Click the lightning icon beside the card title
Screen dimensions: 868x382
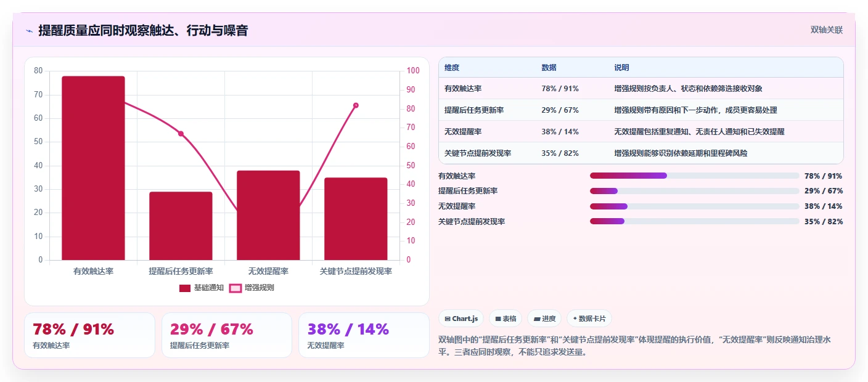pyautogui.click(x=29, y=31)
